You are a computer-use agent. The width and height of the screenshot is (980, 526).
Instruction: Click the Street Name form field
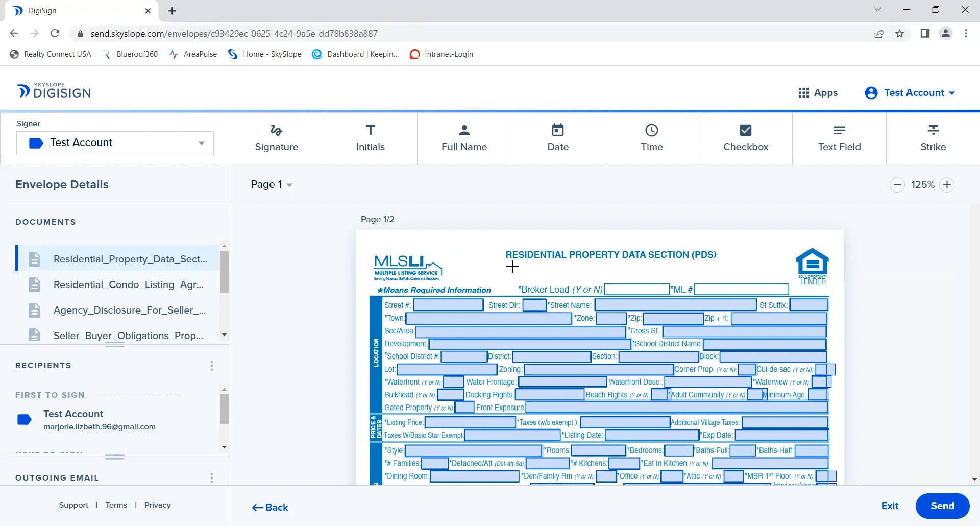(x=676, y=305)
